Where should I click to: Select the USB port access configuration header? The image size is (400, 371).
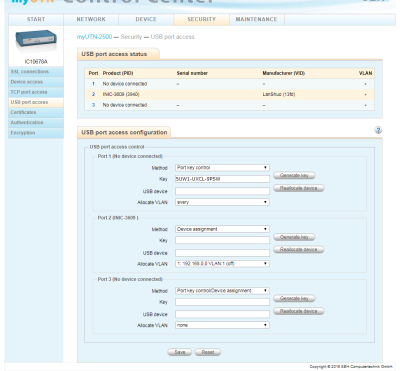[124, 132]
